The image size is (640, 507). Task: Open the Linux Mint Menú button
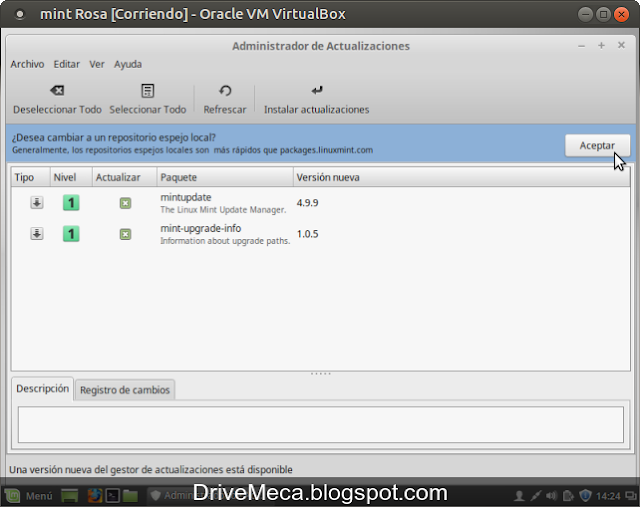pyautogui.click(x=29, y=496)
